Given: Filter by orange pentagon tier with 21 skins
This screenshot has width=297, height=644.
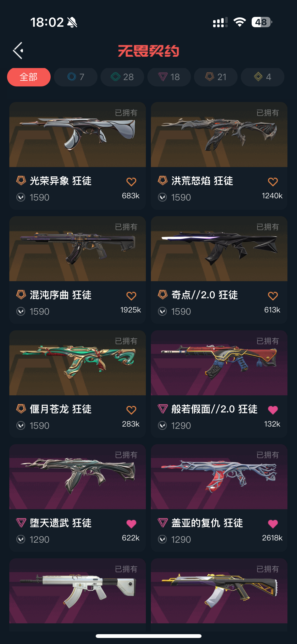Looking at the screenshot, I should 216,77.
